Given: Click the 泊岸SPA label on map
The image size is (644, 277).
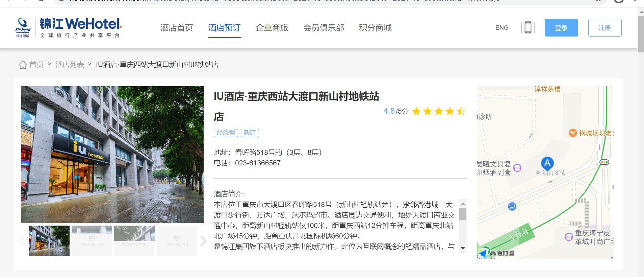Looking at the screenshot, I should click(x=553, y=173).
